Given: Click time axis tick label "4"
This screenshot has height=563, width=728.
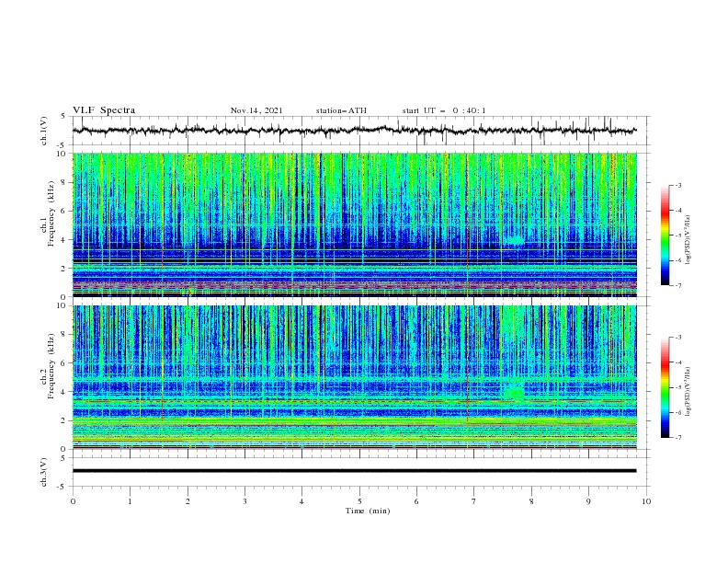Looking at the screenshot, I should pos(301,501).
